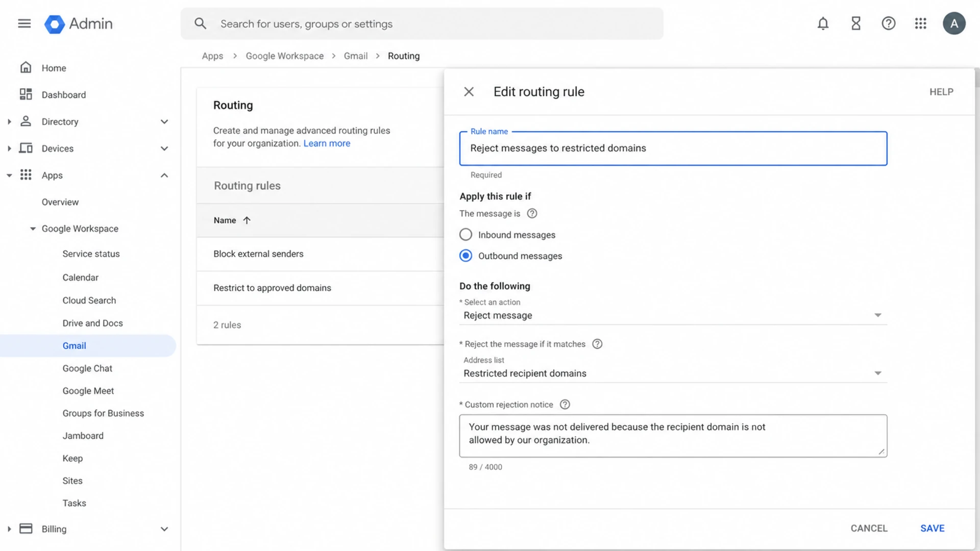Follow the Learn more link
980x551 pixels.
[327, 143]
